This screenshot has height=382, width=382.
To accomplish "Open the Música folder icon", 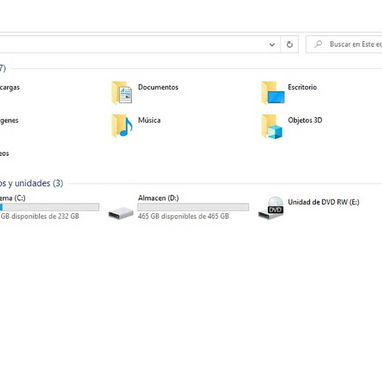I will [x=122, y=126].
